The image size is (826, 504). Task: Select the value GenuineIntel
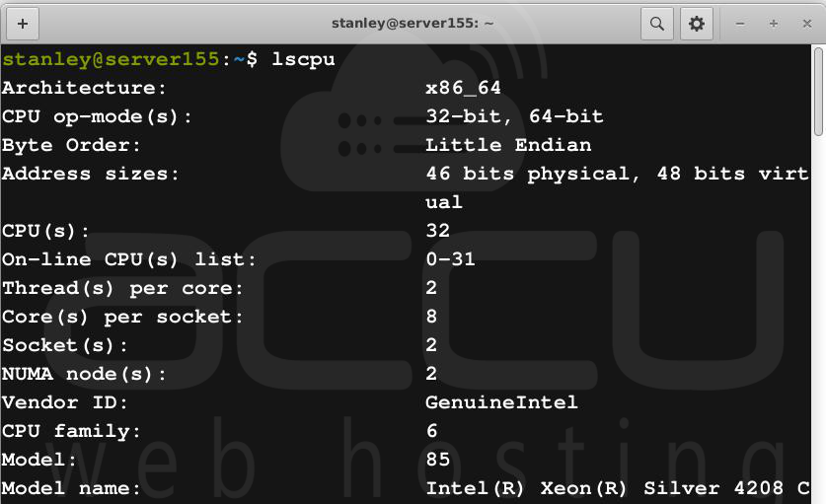tap(501, 402)
